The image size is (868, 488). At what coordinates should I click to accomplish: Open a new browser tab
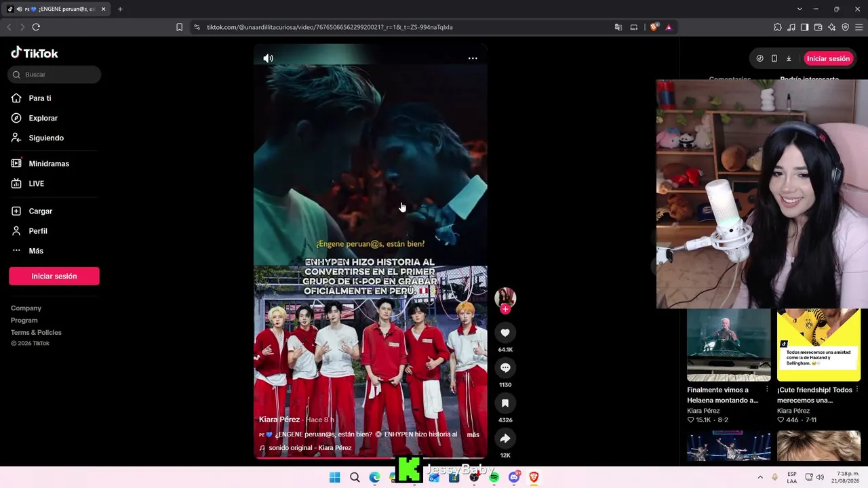click(120, 9)
